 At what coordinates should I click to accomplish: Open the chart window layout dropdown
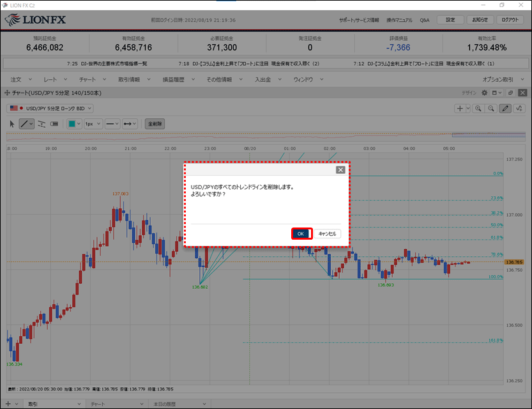[x=497, y=93]
